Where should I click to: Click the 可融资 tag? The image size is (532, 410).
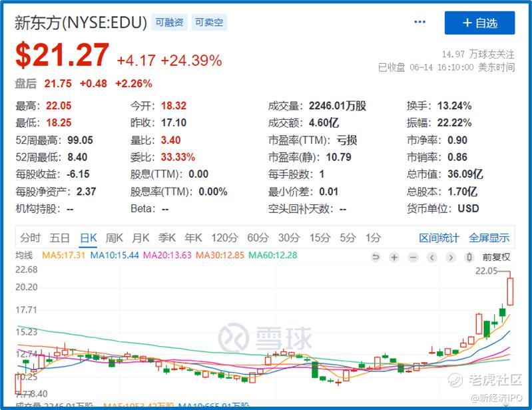click(x=169, y=23)
